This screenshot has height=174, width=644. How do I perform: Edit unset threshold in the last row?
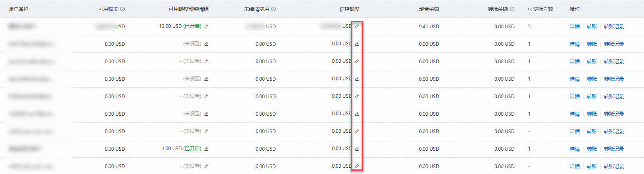coord(206,166)
